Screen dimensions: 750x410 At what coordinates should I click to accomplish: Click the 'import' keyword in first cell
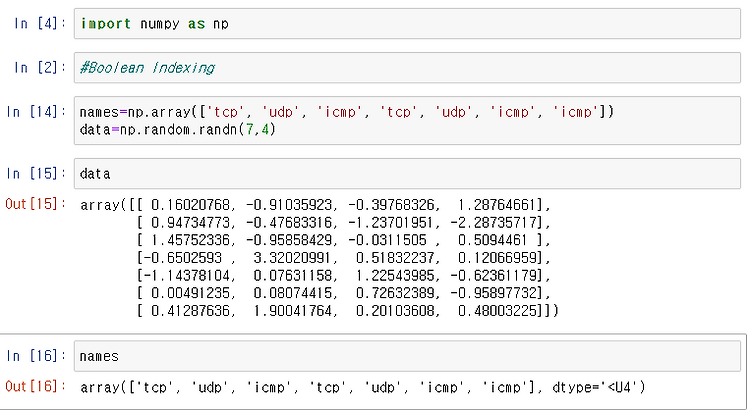[x=105, y=23]
